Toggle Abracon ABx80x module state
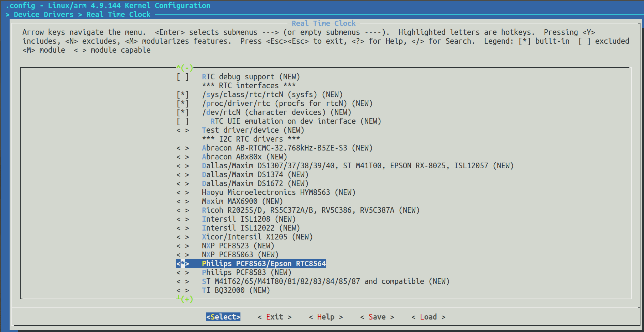The image size is (644, 332). pyautogui.click(x=183, y=157)
